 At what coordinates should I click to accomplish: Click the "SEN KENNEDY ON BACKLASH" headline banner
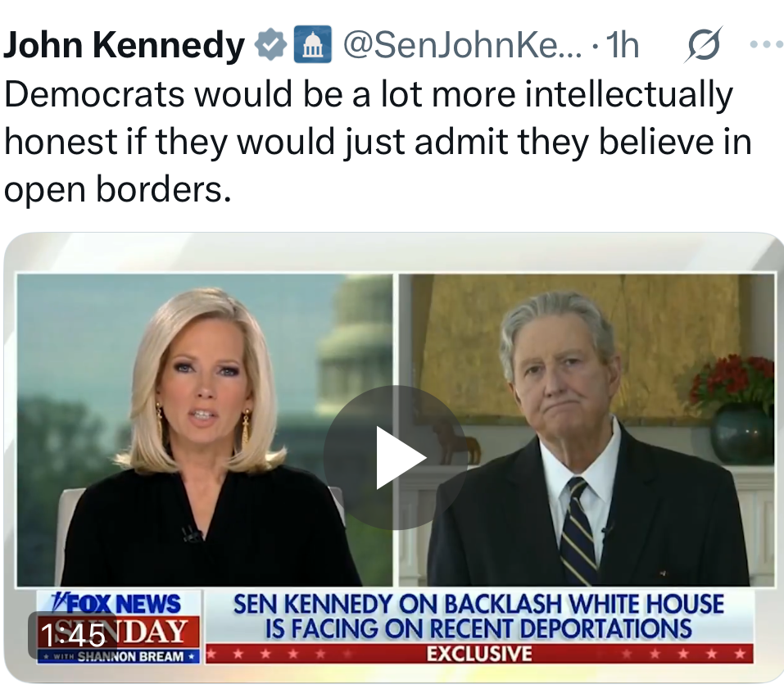pyautogui.click(x=478, y=616)
